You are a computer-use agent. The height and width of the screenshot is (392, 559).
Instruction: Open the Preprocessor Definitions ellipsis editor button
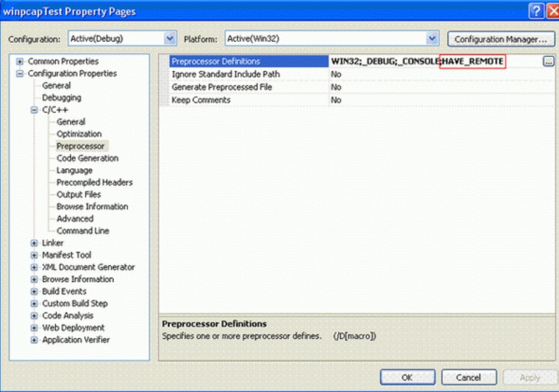click(x=549, y=61)
